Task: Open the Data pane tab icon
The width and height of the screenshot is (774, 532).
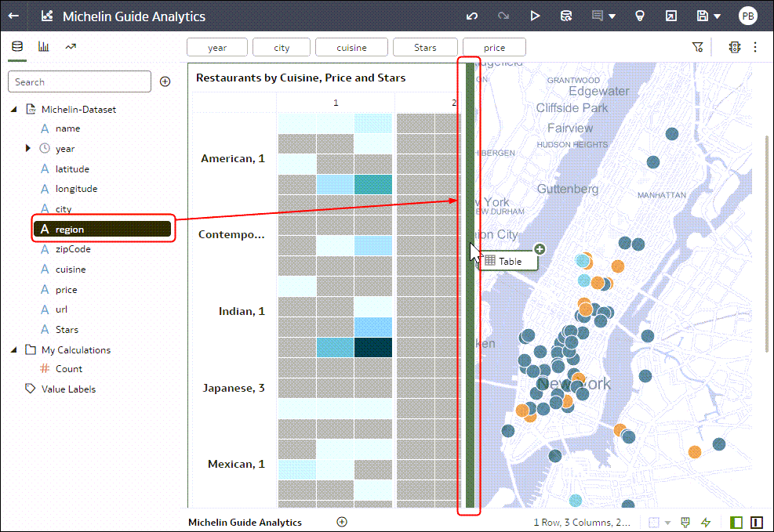Action: point(17,47)
